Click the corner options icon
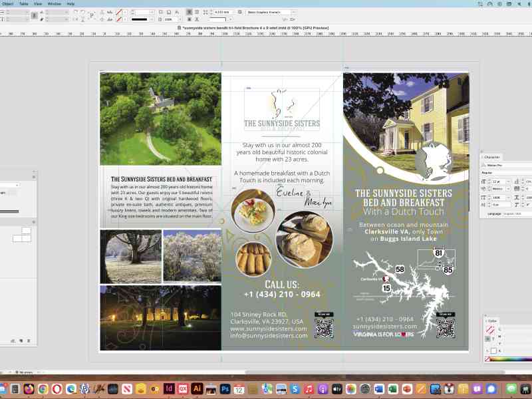Screen dimensions: 532x399 coord(240,12)
